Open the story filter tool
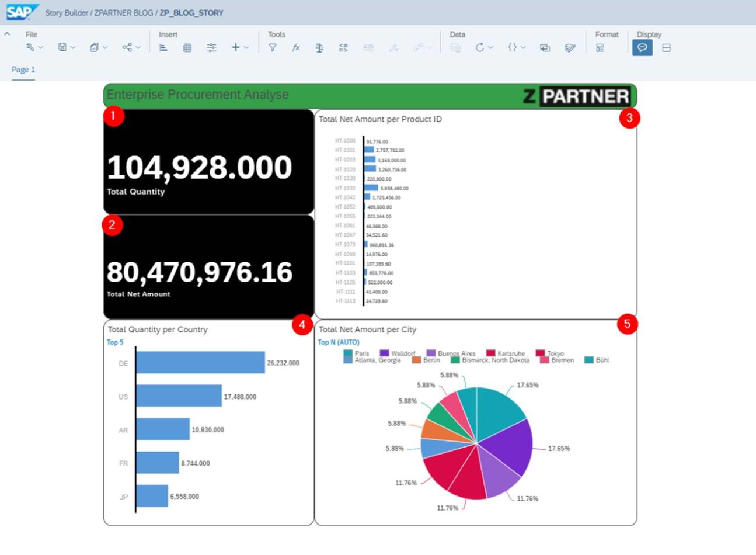The image size is (756, 555). click(x=272, y=48)
